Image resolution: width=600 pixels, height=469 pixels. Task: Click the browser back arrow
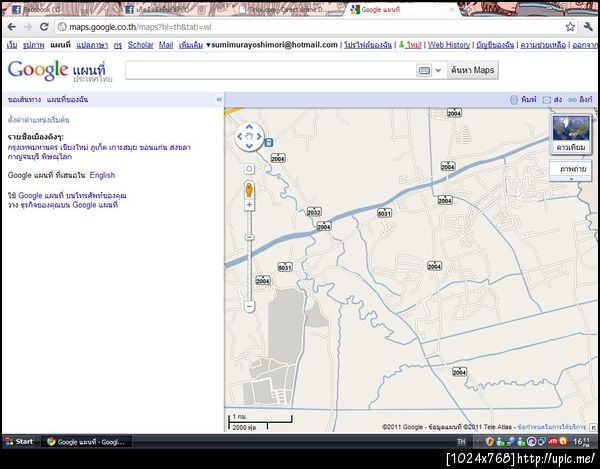pyautogui.click(x=12, y=27)
